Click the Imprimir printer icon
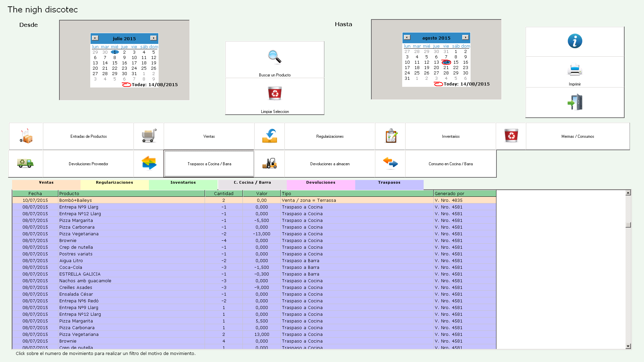The height and width of the screenshot is (362, 644). pyautogui.click(x=575, y=70)
